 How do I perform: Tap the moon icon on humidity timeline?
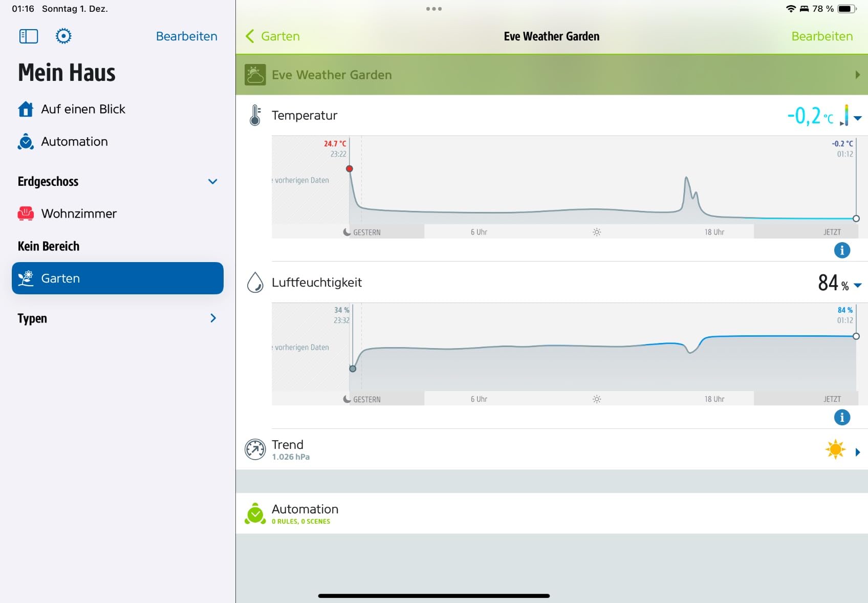point(347,399)
